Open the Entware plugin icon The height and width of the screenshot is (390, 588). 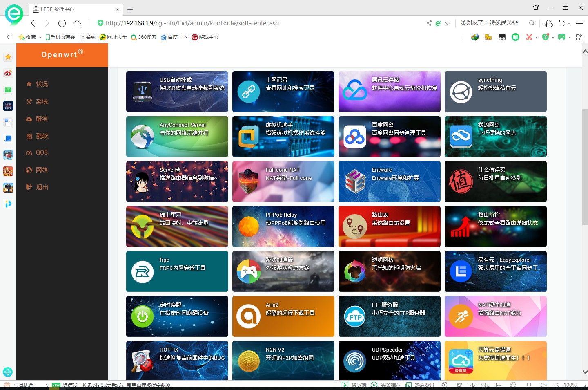pyautogui.click(x=355, y=182)
